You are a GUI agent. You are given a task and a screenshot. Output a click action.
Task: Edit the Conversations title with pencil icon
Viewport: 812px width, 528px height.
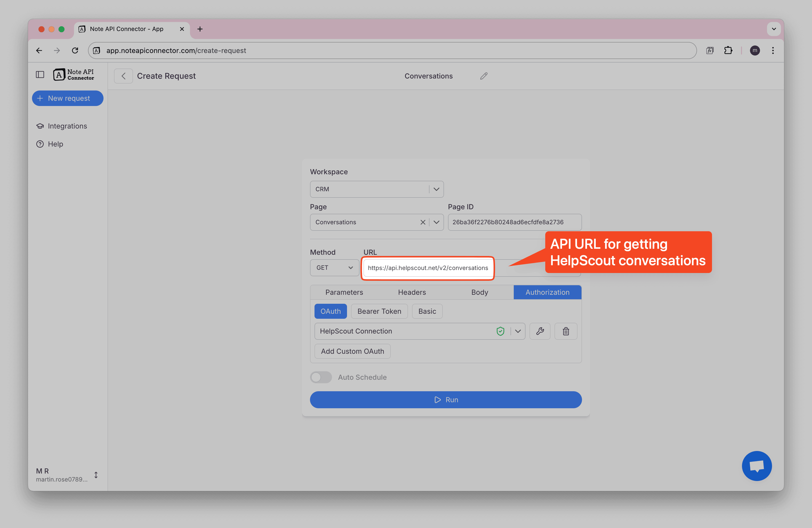click(483, 76)
